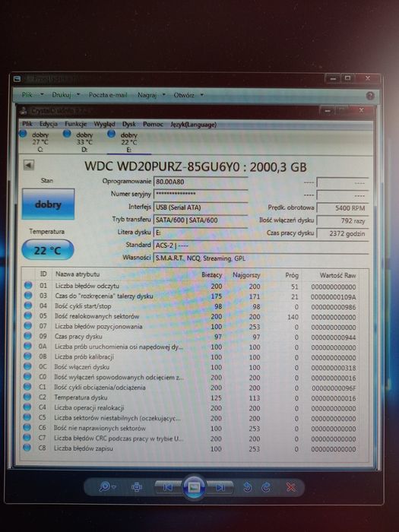This screenshot has height=532, width=399.
Task: Open the Drukuj dropdown in photo viewer
Action: point(66,95)
